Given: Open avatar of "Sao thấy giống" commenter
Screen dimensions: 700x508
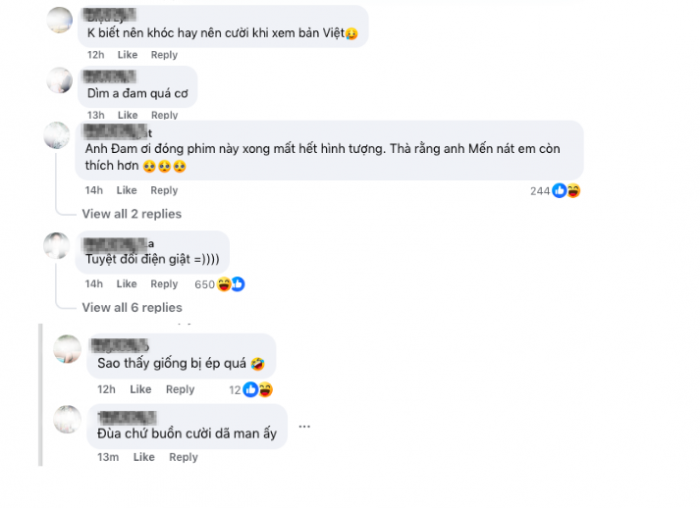Looking at the screenshot, I should [x=67, y=349].
